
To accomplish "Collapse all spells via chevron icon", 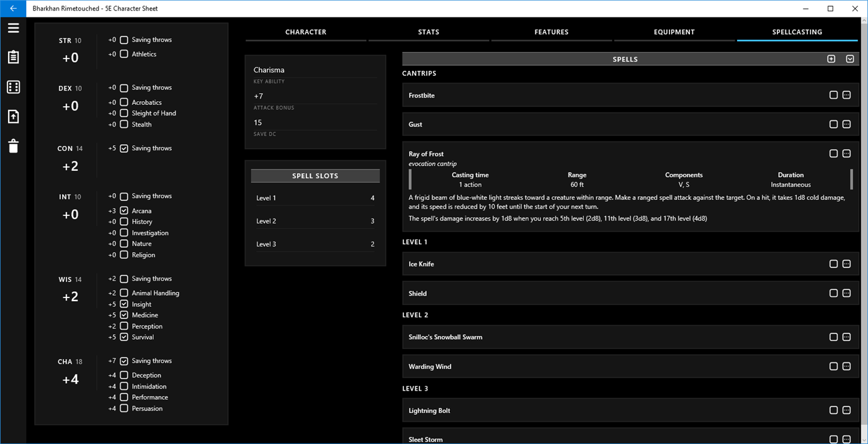I will point(849,58).
